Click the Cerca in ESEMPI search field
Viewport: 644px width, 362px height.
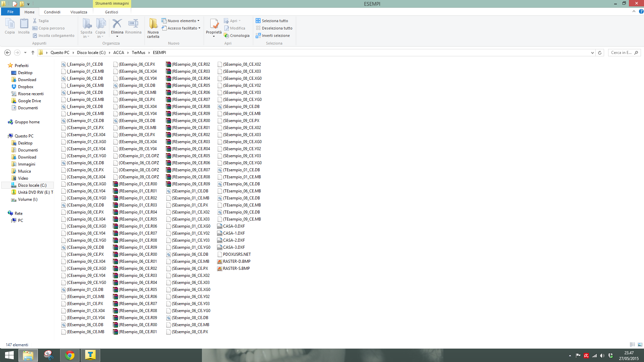(621, 53)
